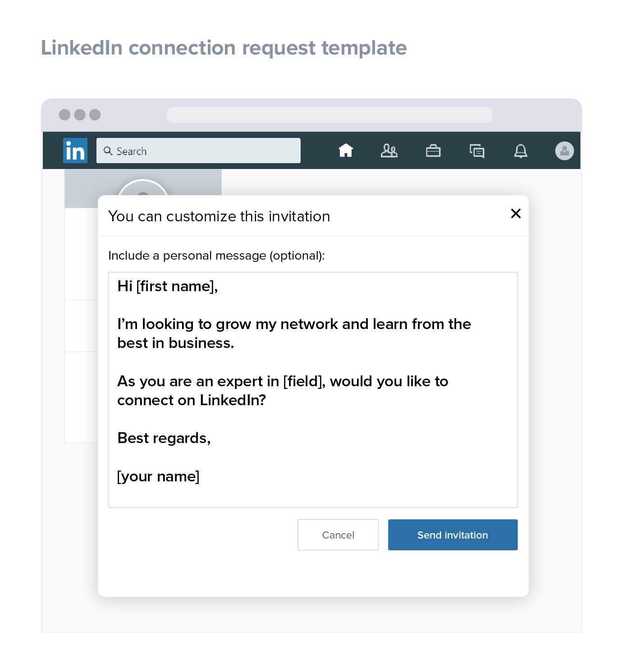
Task: Open the My Network people icon
Action: (x=389, y=151)
